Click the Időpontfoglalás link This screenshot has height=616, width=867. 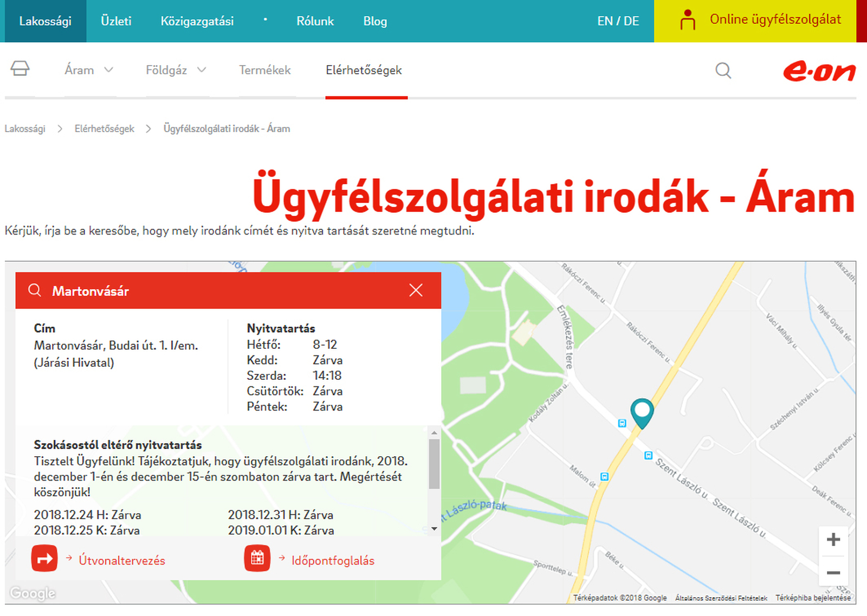click(x=333, y=561)
